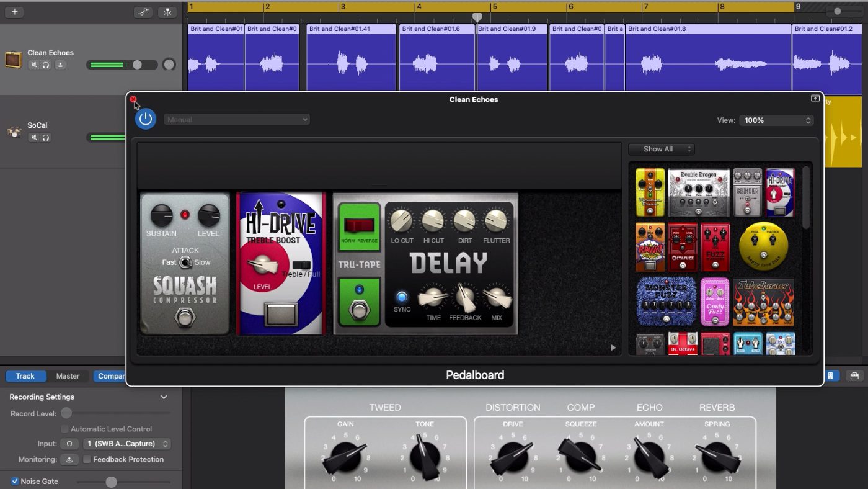Click the Tru-Tape Delay SYNC button

pyautogui.click(x=402, y=297)
